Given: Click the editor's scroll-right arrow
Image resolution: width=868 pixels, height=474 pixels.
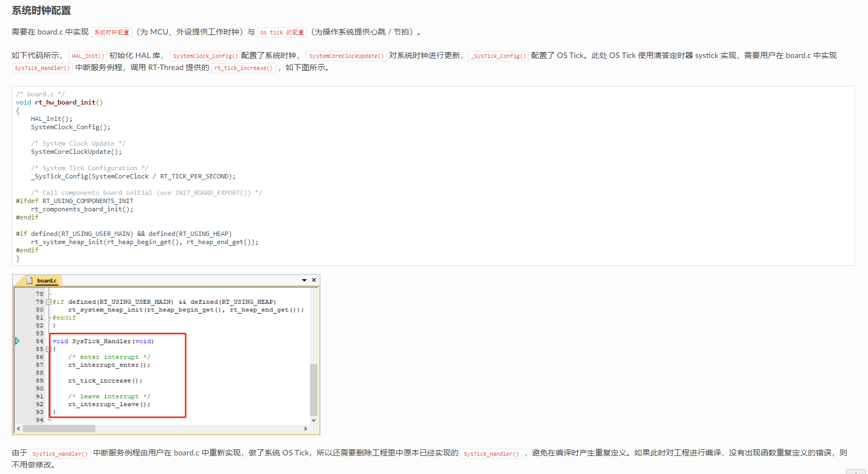Looking at the screenshot, I should click(x=306, y=429).
